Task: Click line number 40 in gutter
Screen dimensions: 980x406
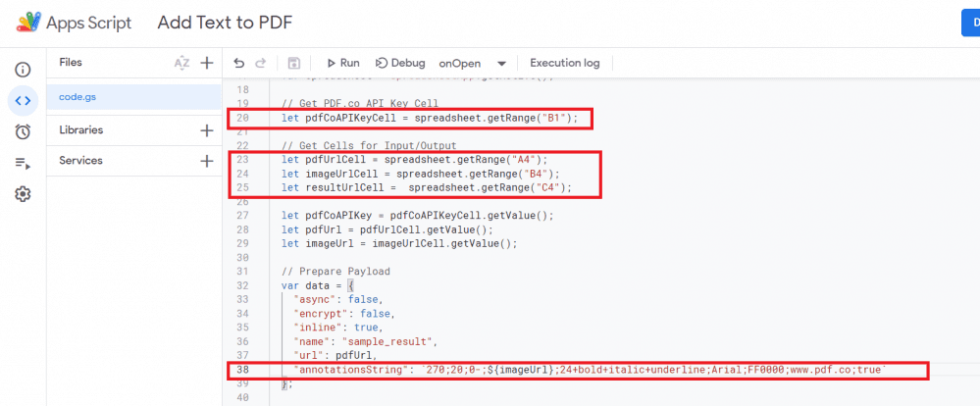Action: [x=243, y=397]
